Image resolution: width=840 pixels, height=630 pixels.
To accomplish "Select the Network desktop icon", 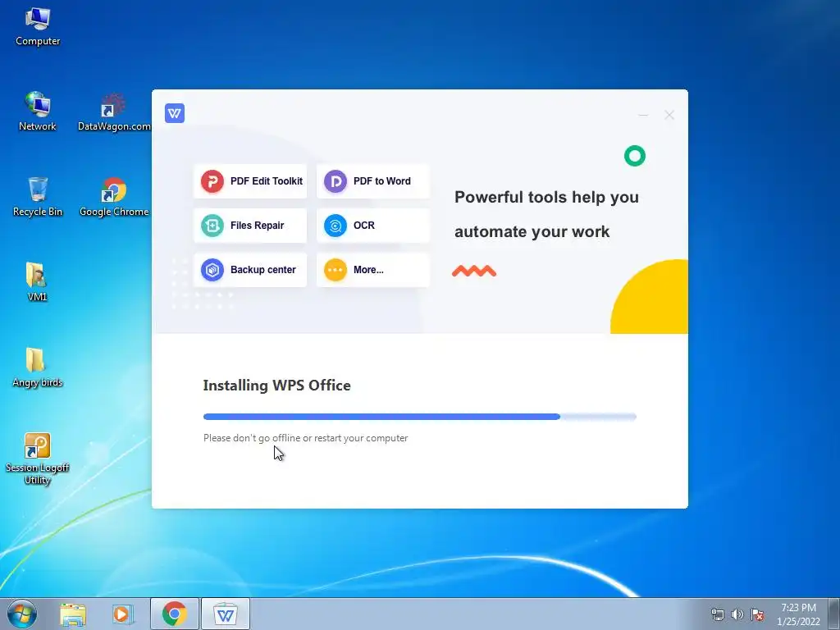I will pyautogui.click(x=38, y=112).
